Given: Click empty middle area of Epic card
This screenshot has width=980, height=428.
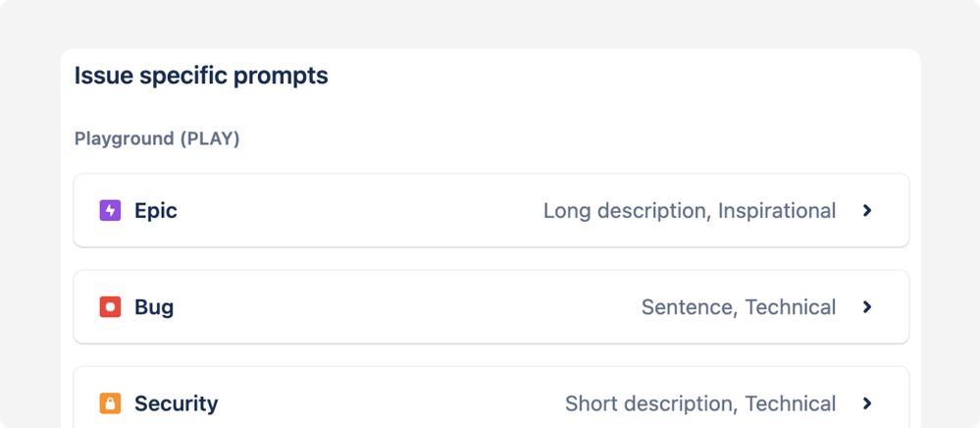Looking at the screenshot, I should (x=353, y=210).
